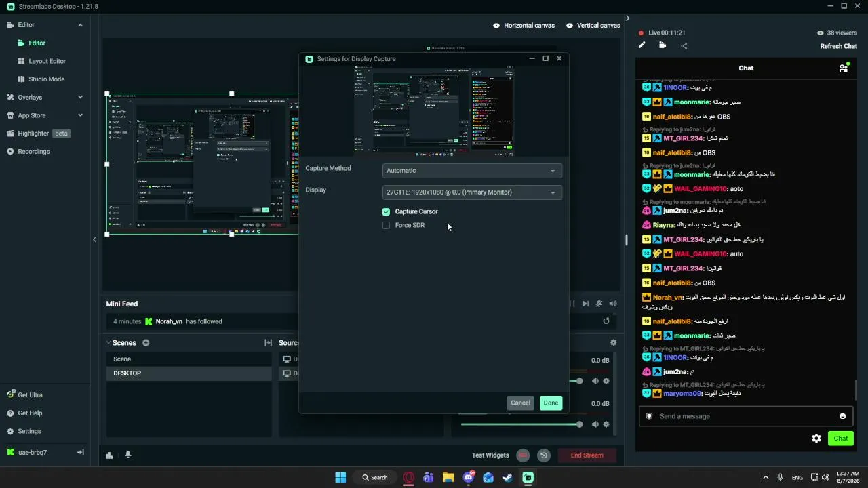Enable the Force SDR checkbox

pyautogui.click(x=387, y=226)
